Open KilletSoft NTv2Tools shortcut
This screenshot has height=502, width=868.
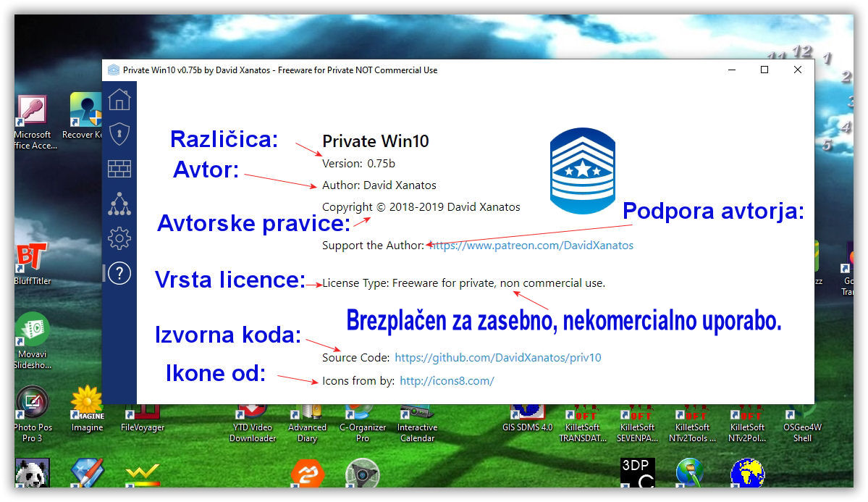pos(692,424)
